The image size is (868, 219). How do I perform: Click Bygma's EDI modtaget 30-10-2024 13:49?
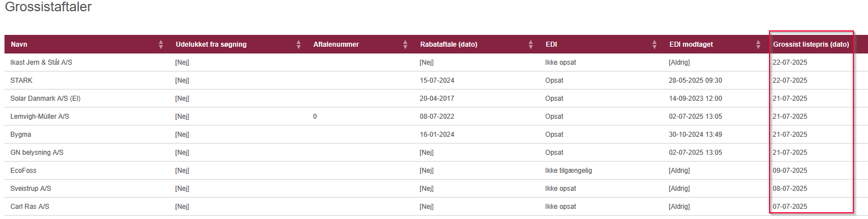(695, 135)
